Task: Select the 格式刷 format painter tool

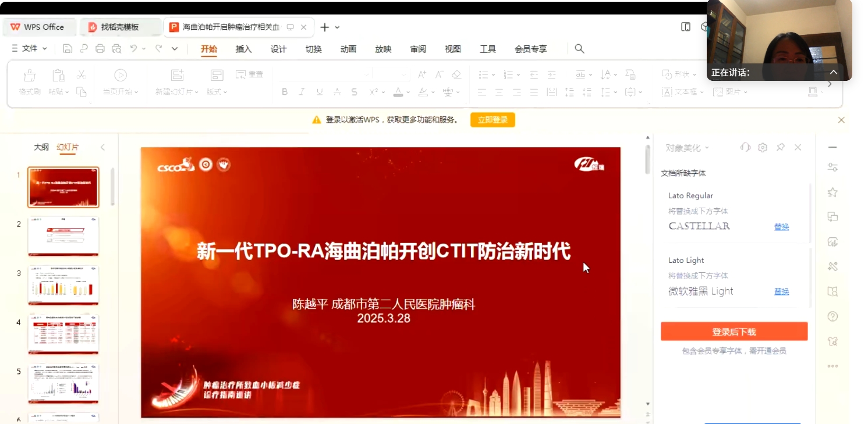Action: (x=29, y=79)
